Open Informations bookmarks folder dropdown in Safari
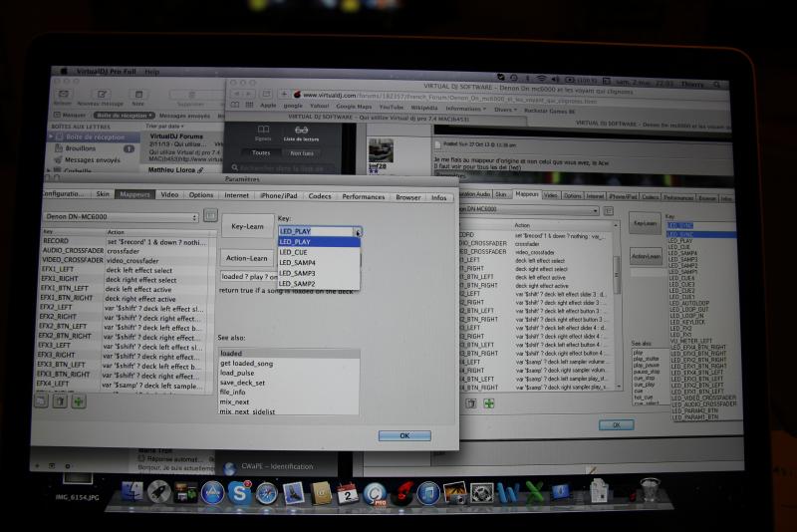Viewport: 797px width, 532px height. pyautogui.click(x=465, y=109)
